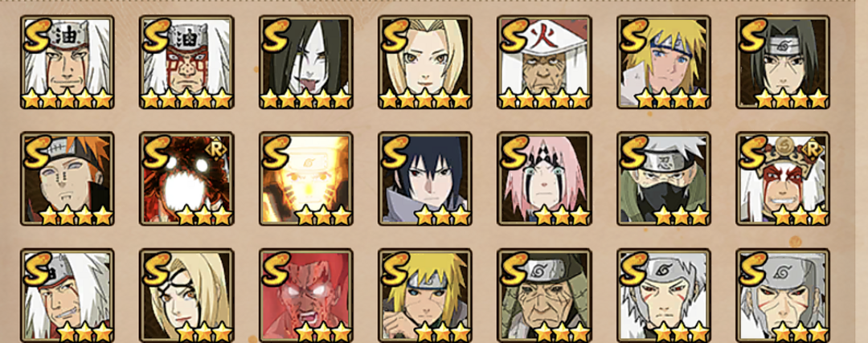Pick the spiky blonde ninja with four stars
Viewport: 868px width, 343px height.
pos(664,62)
